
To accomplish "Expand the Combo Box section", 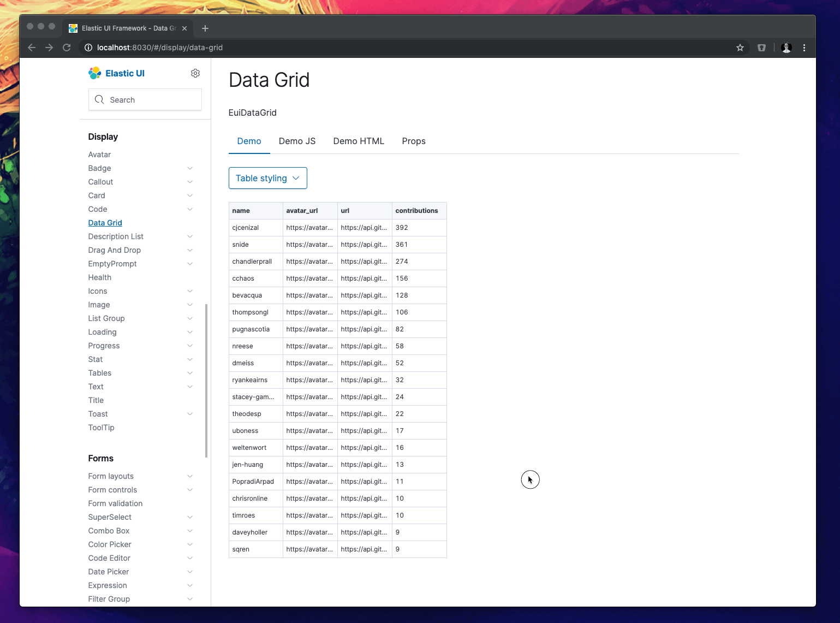I will click(x=190, y=531).
